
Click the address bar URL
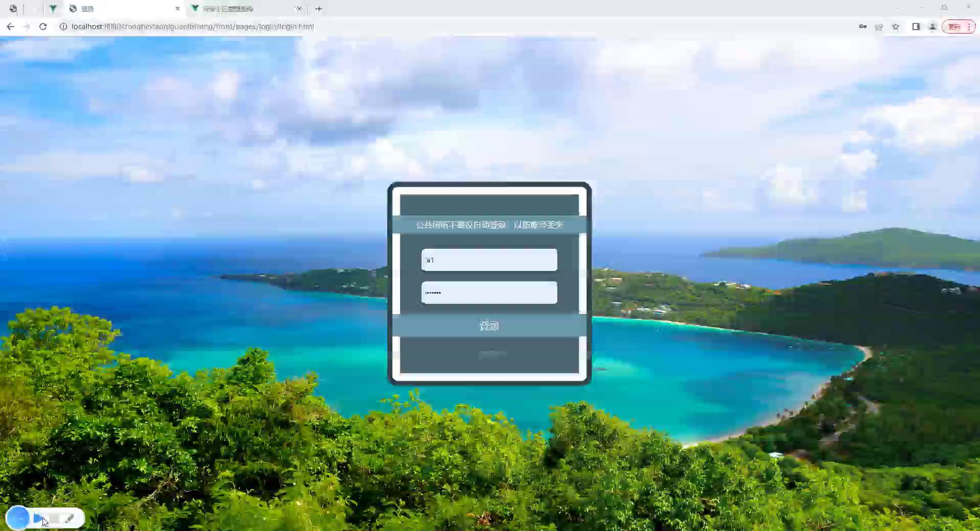(192, 27)
